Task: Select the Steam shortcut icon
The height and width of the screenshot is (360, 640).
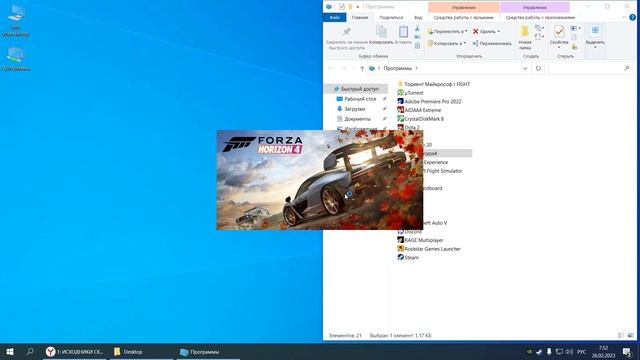Action: [400, 257]
